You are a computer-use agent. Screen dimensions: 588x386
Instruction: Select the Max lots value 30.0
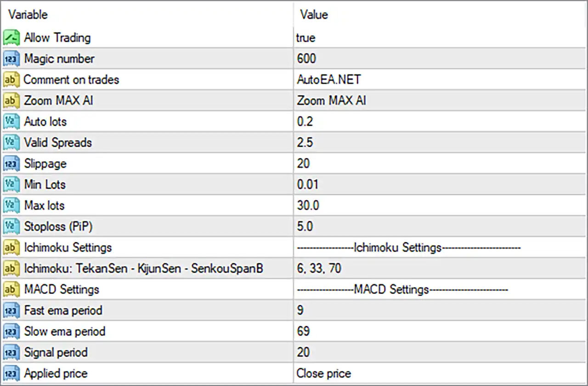[308, 206]
